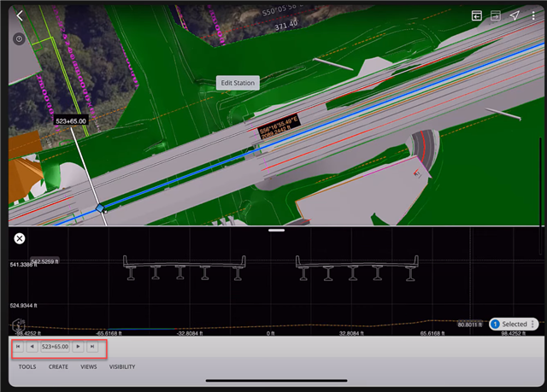
Task: Click the 523+65.00 station field
Action: tap(55, 347)
